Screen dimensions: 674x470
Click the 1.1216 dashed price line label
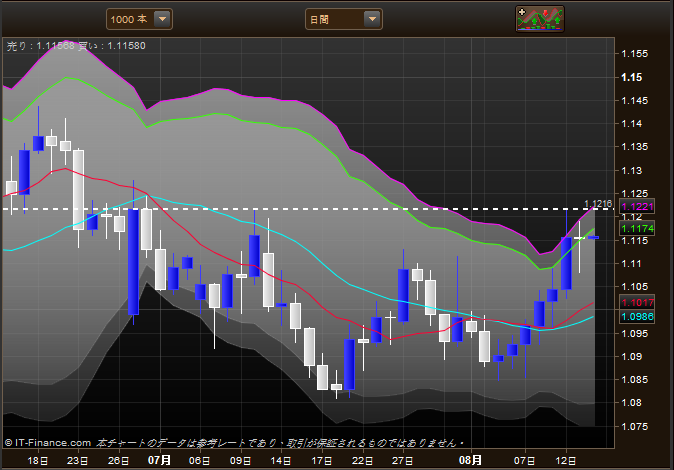tap(598, 203)
